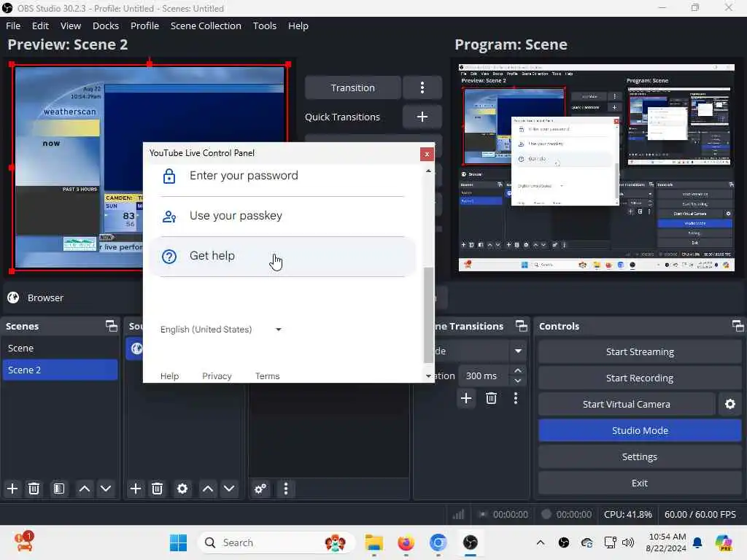Click the Browser source globe icon
The width and height of the screenshot is (747, 560).
13,297
